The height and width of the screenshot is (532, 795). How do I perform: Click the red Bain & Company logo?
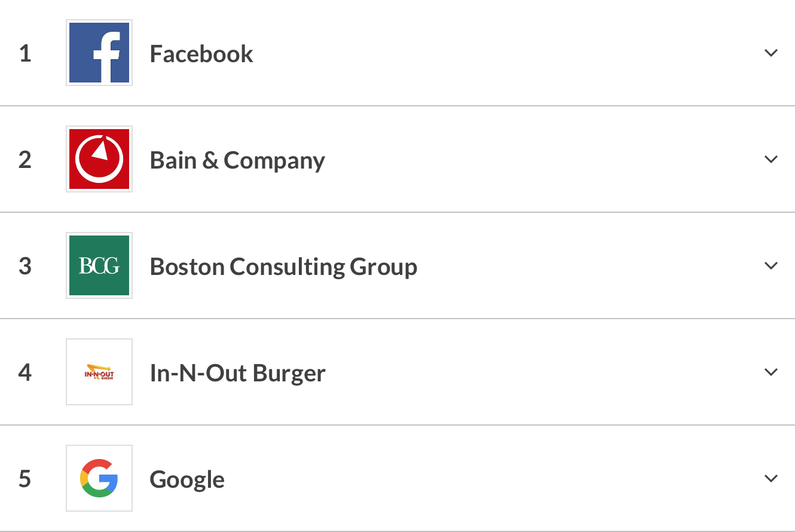click(99, 159)
